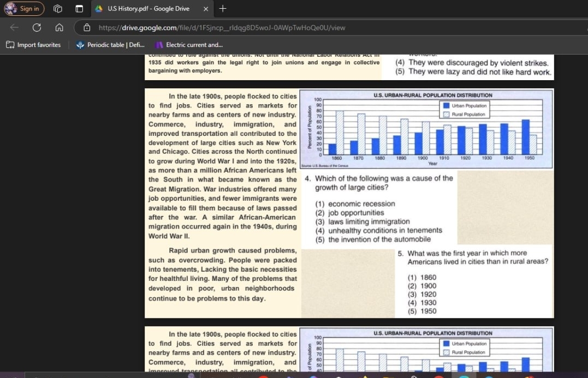Viewport: 588px width, 378px height.
Task: Refresh the current page
Action: (x=37, y=27)
